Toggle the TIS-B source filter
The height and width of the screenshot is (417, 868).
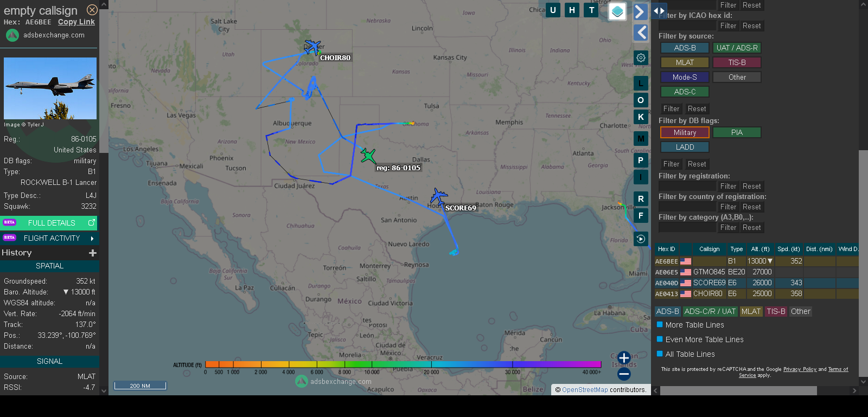pyautogui.click(x=737, y=62)
